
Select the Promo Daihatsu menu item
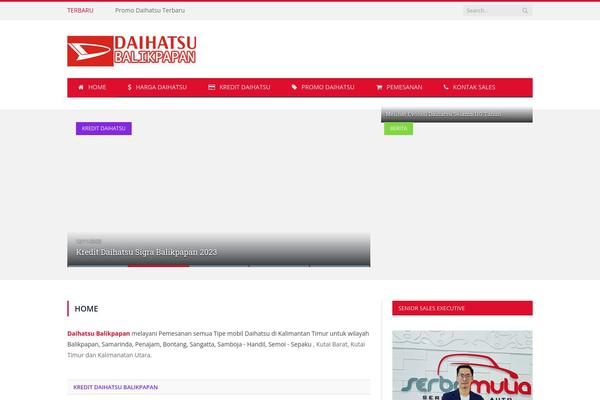pos(323,87)
